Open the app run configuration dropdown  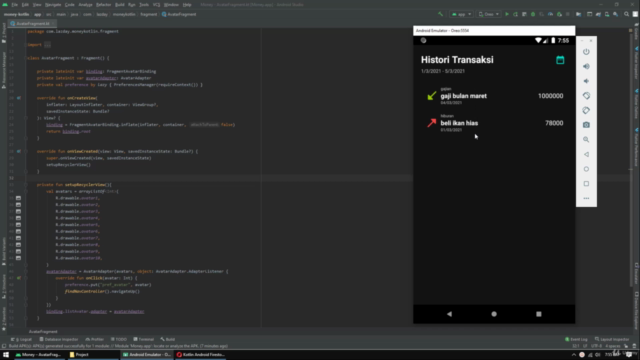click(x=461, y=14)
